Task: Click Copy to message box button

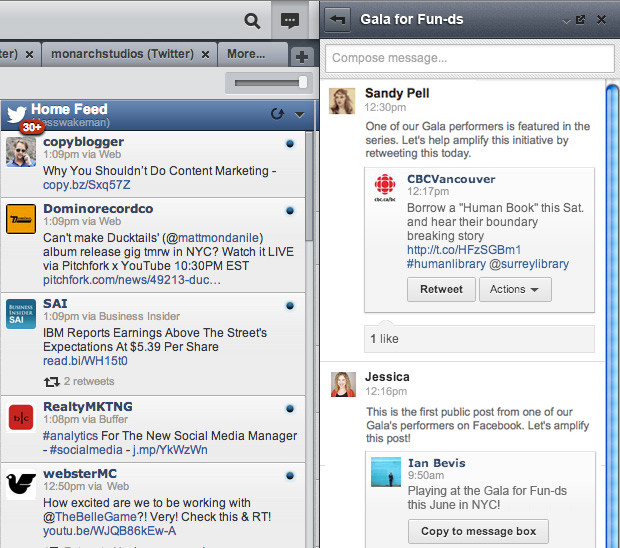Action: pos(478,531)
